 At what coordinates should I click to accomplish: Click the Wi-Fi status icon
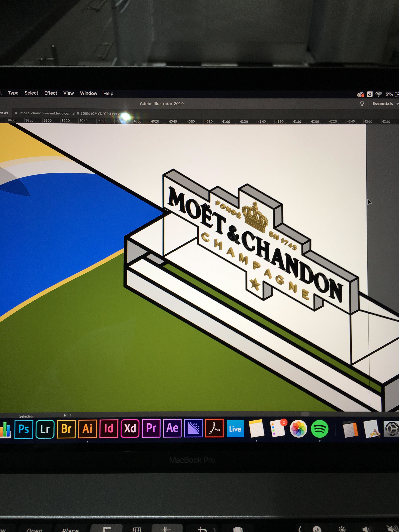379,94
